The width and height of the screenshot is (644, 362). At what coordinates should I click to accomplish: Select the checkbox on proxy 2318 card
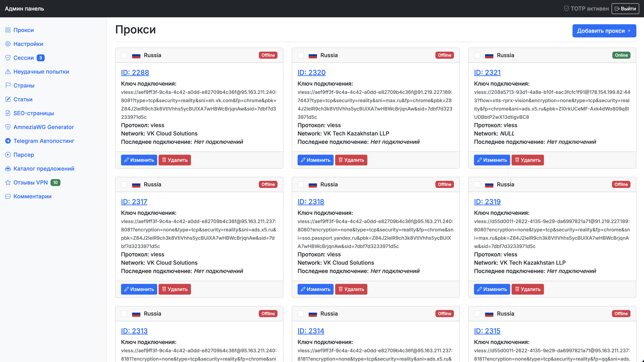tap(301, 184)
